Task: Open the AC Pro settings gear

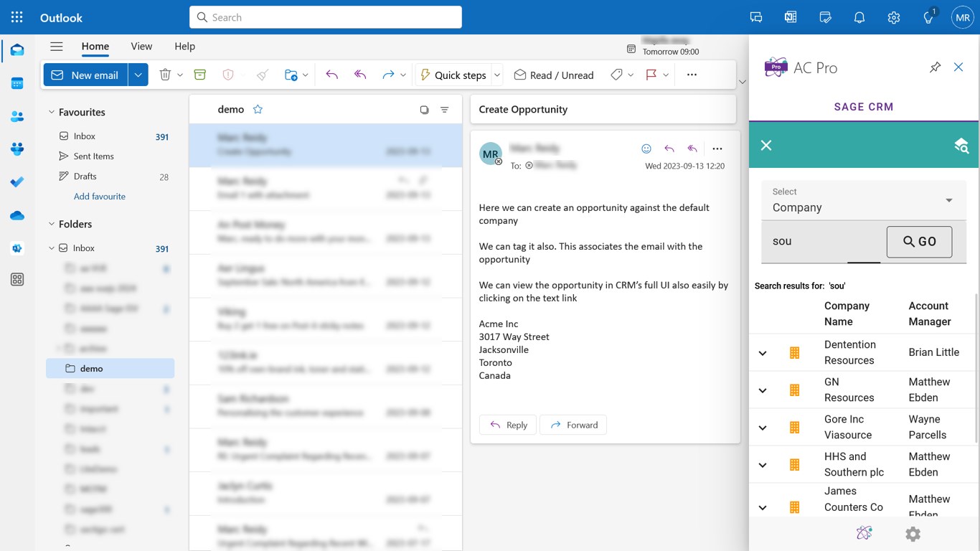Action: coord(913,534)
